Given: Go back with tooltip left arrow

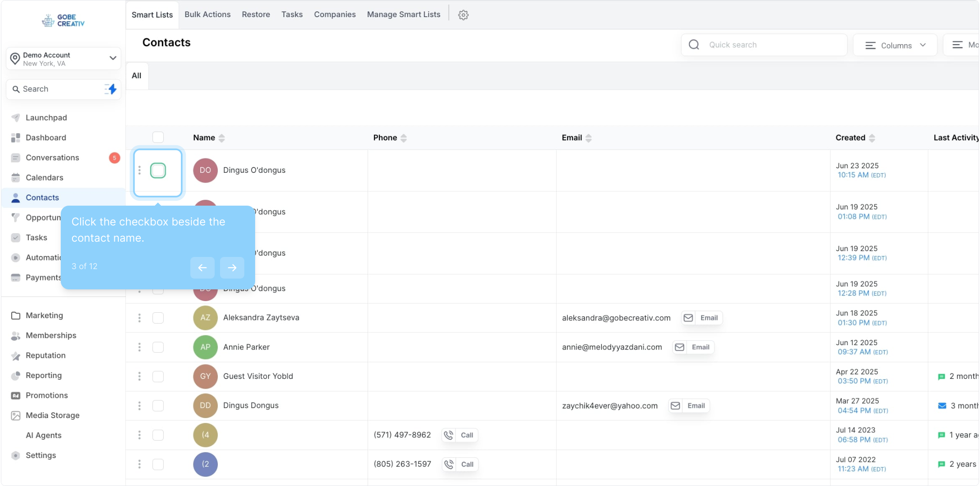Looking at the screenshot, I should click(x=202, y=268).
